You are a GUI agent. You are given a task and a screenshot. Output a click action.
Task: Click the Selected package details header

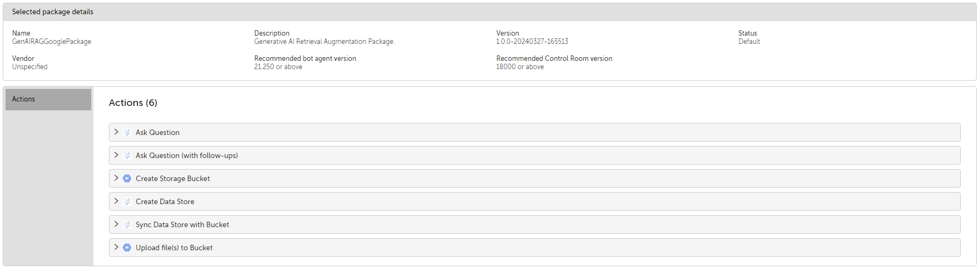tap(53, 12)
